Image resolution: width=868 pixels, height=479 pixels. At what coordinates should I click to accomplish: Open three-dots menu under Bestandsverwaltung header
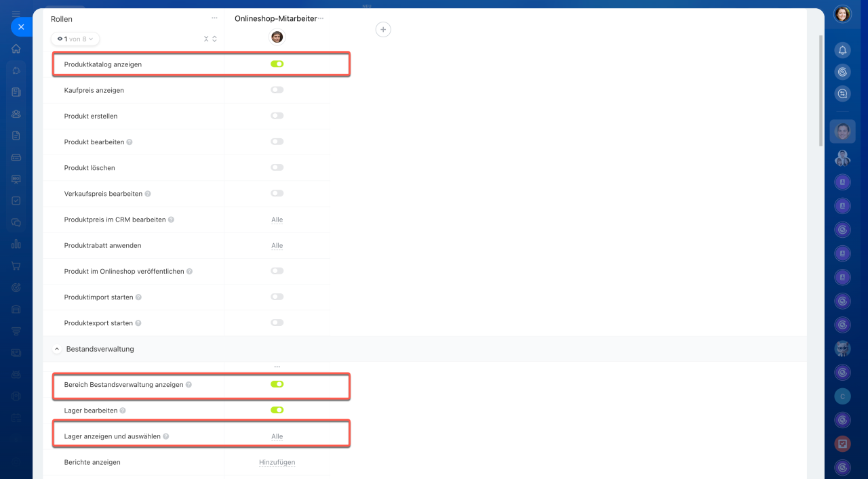277,367
